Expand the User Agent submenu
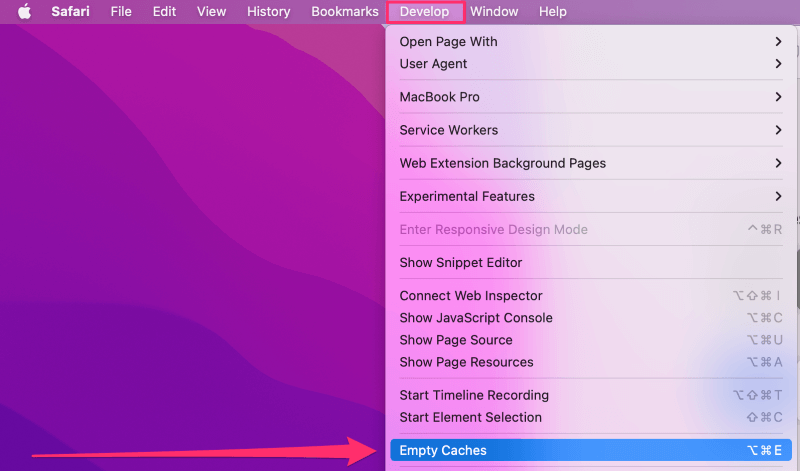The height and width of the screenshot is (471, 800). point(433,64)
